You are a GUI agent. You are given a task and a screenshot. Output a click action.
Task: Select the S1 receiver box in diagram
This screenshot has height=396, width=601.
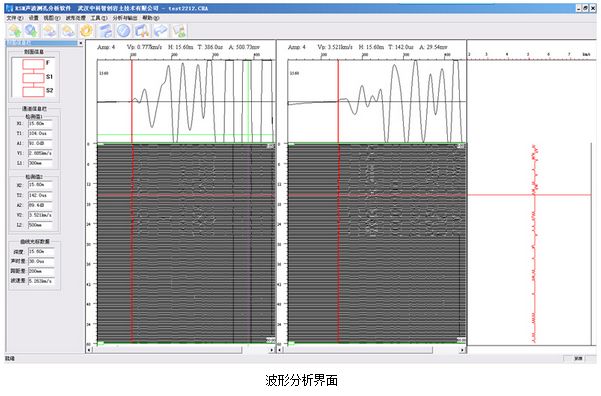33,78
